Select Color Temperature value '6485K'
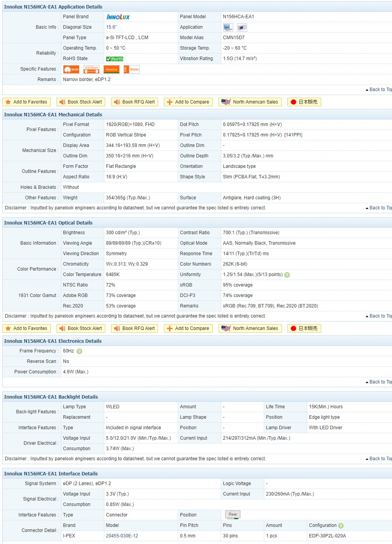392x544 pixels. 113,275
